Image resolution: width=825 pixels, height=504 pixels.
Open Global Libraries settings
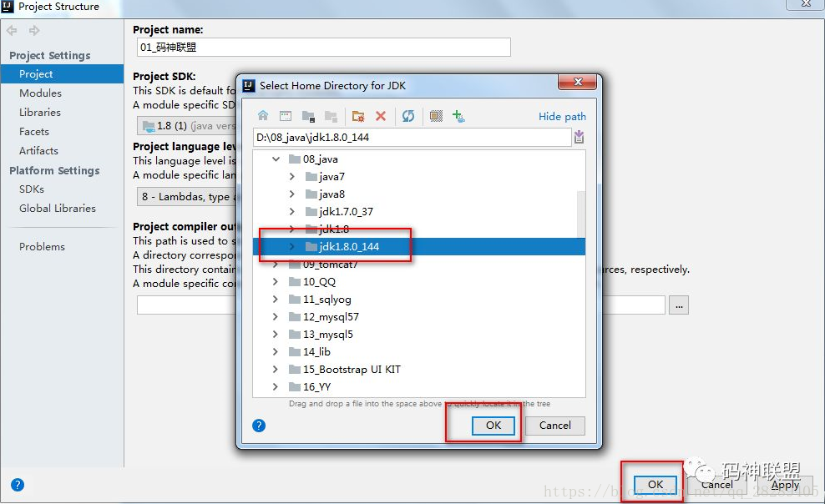click(58, 208)
